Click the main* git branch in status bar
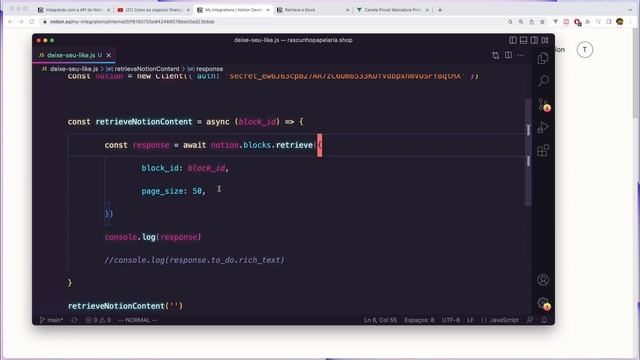 tap(51, 320)
